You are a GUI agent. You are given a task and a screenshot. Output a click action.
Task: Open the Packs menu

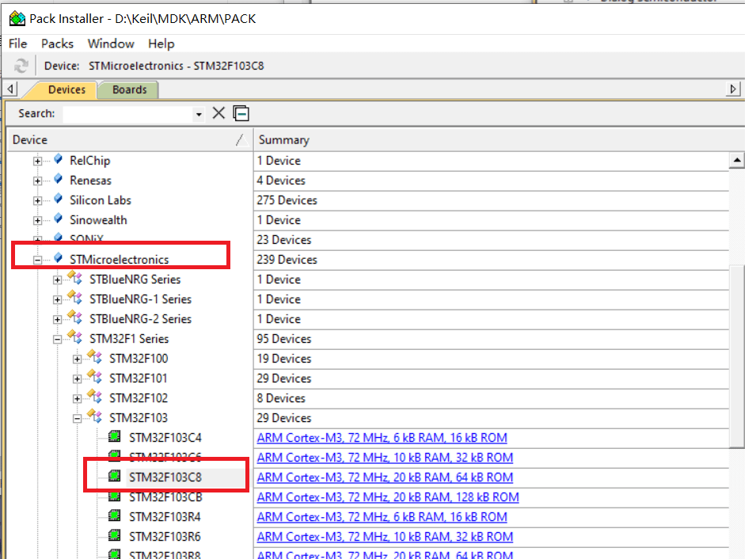[x=57, y=44]
